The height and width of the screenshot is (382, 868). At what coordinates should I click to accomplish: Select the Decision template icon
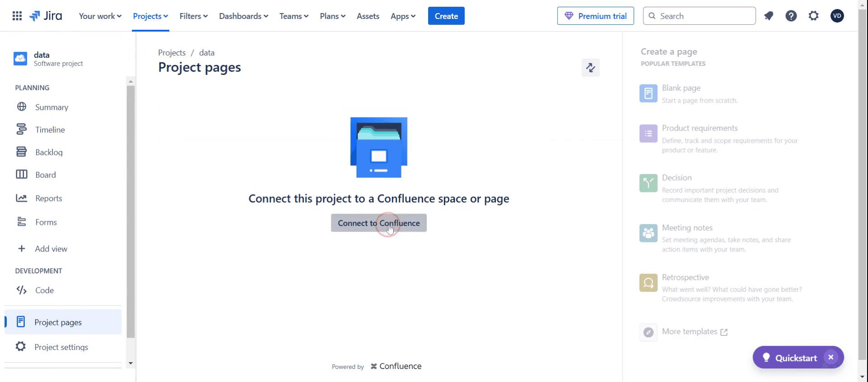pyautogui.click(x=648, y=183)
